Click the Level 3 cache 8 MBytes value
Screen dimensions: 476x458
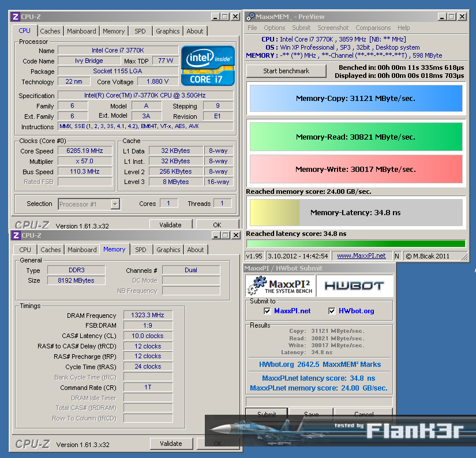(176, 182)
